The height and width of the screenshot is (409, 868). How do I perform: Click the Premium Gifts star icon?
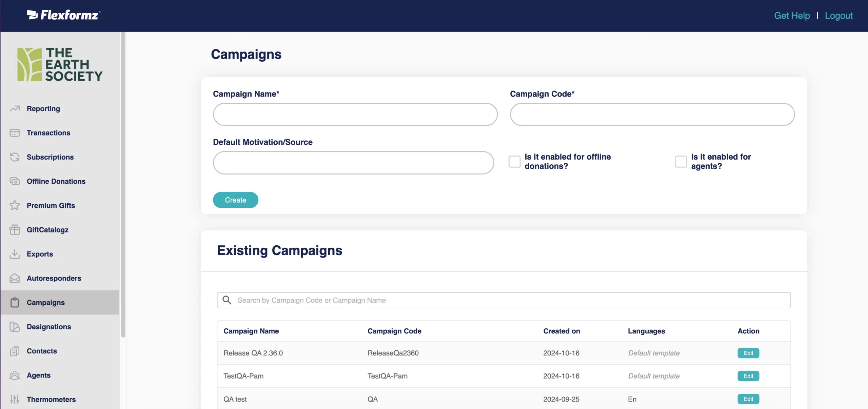(x=15, y=205)
